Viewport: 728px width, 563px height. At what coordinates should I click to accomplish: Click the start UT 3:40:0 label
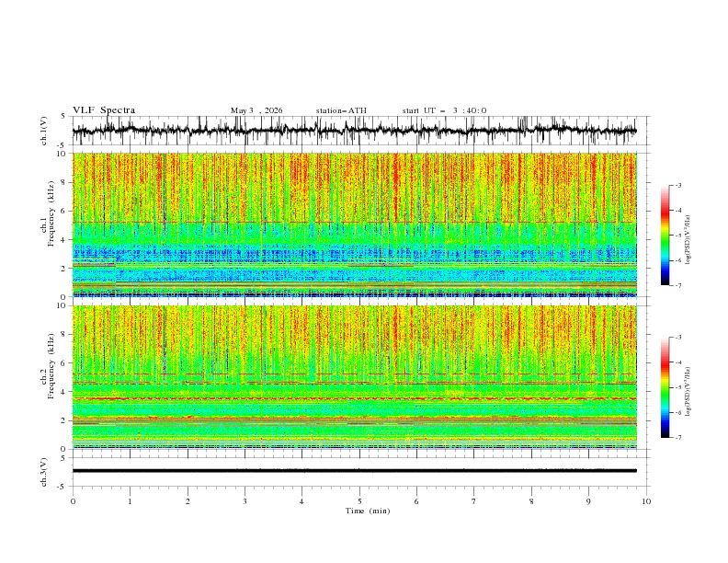pos(444,110)
